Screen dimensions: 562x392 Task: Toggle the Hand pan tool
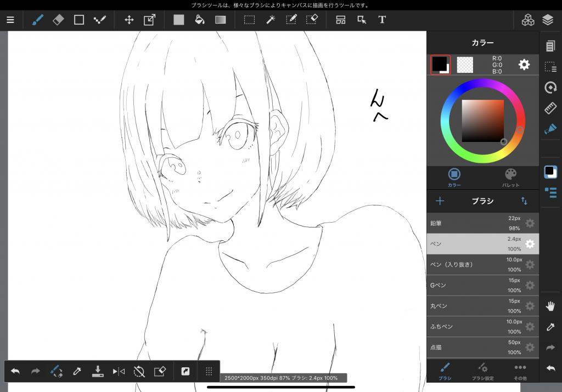coord(550,306)
